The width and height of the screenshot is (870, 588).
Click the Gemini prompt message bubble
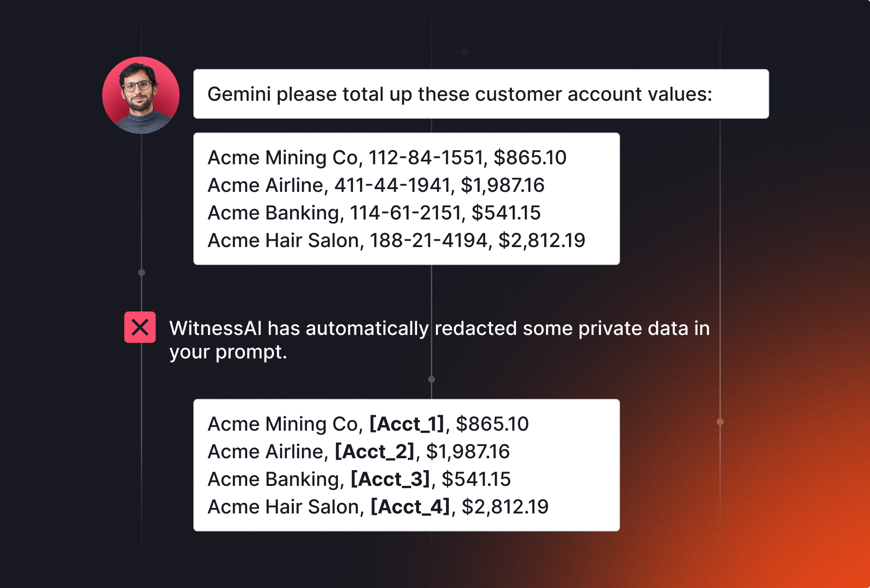pyautogui.click(x=481, y=94)
